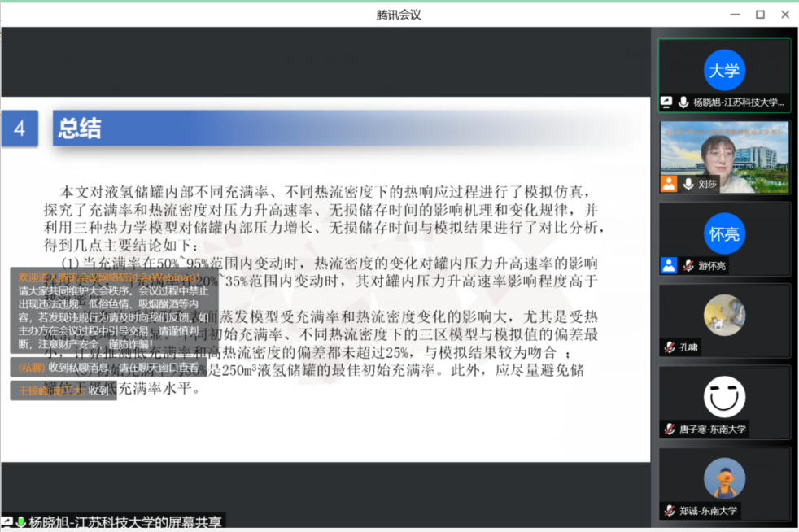
Task: Click the muted microphone icon beside 游怀亮
Action: coord(688,265)
